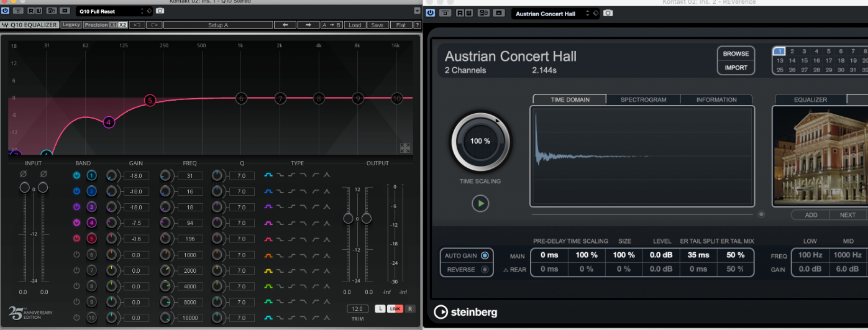The image size is (868, 330).
Task: Select Precision X1 mode
Action: pos(113,25)
